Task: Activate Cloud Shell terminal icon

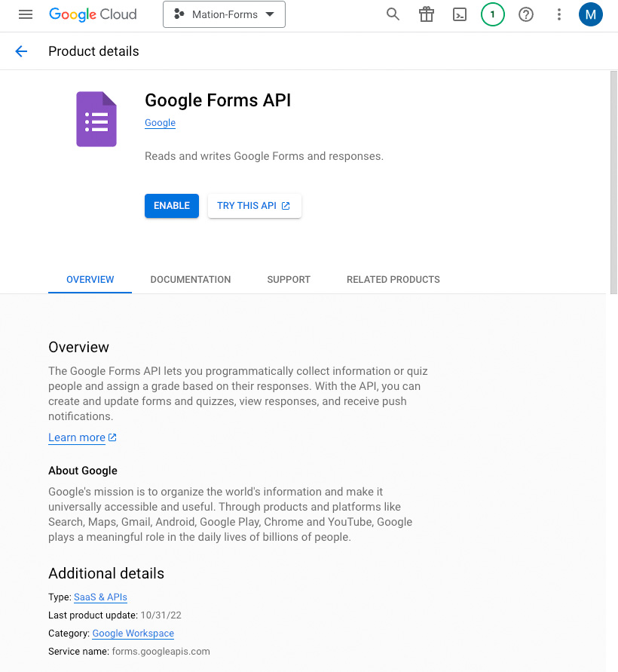Action: tap(460, 14)
